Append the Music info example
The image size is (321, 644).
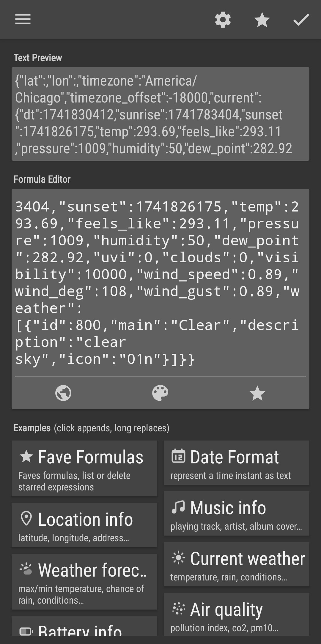click(x=237, y=514)
